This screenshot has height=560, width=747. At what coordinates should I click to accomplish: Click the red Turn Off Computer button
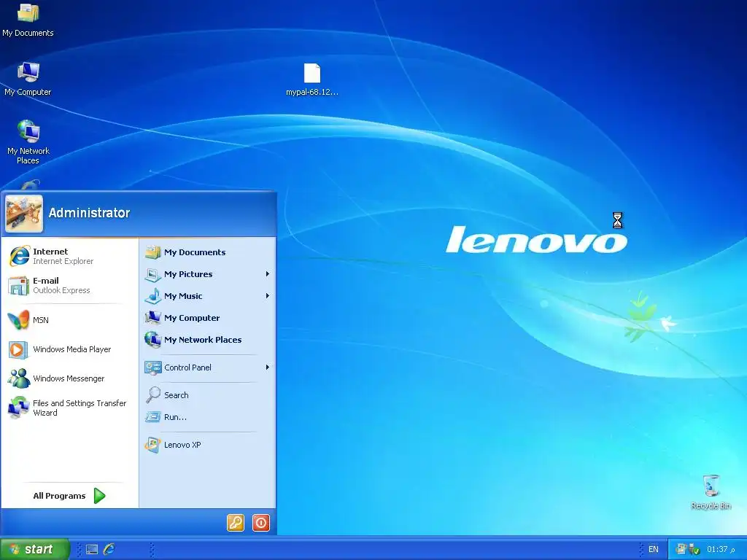[x=261, y=523]
